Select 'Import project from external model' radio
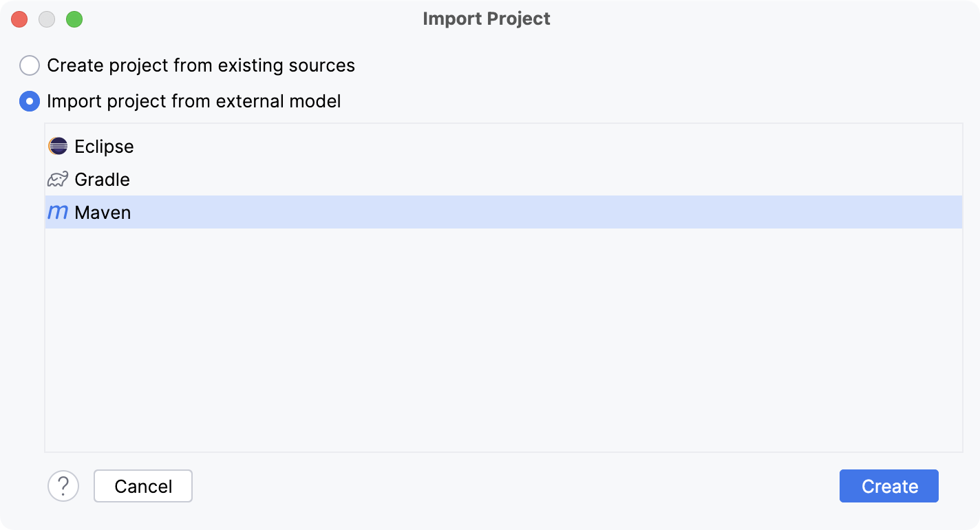This screenshot has width=980, height=530. point(30,101)
